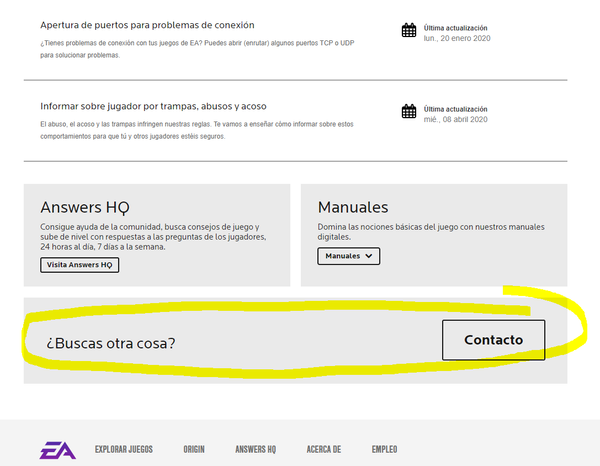Open ANSWERS HQ footer link
This screenshot has width=600, height=466.
pyautogui.click(x=256, y=449)
